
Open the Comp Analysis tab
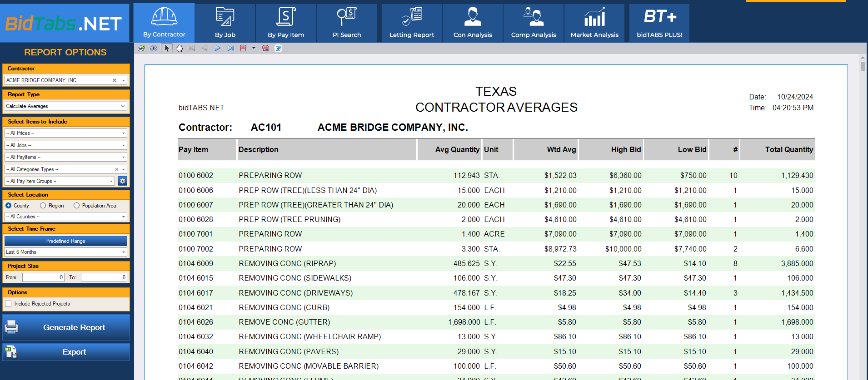(534, 23)
